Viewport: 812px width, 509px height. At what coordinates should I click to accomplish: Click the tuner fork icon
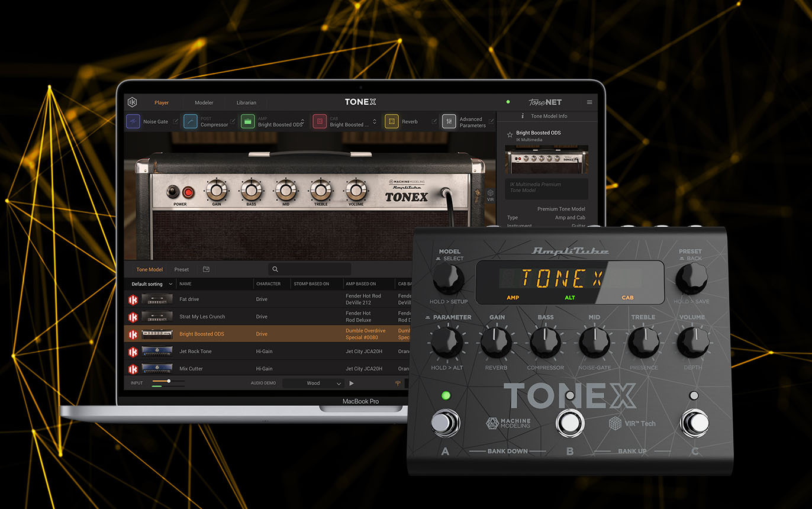pyautogui.click(x=398, y=383)
